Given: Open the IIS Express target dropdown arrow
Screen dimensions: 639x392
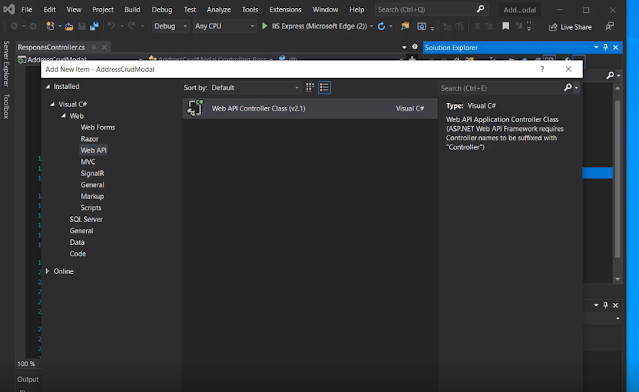Looking at the screenshot, I should click(x=371, y=26).
